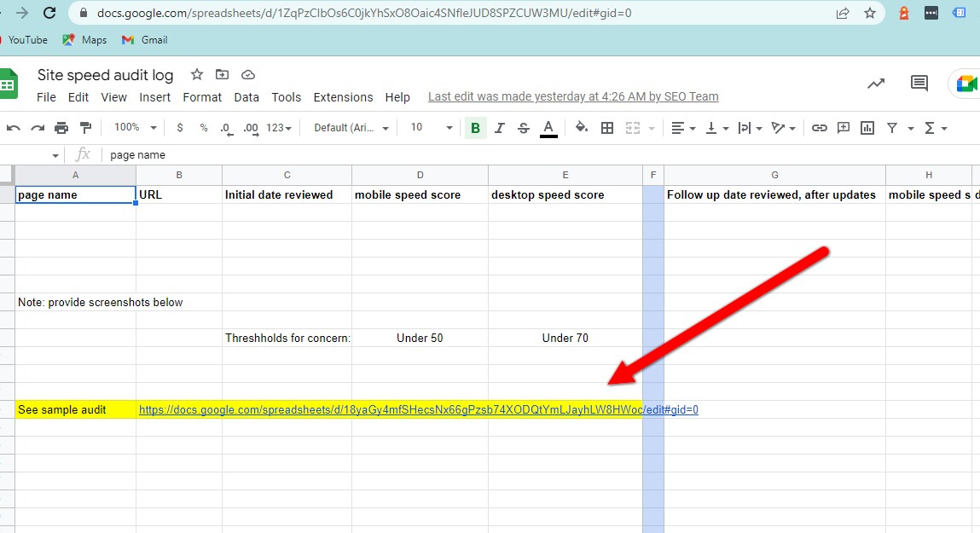The width and height of the screenshot is (980, 533).
Task: Star this spreadsheet next to its title
Action: (197, 75)
